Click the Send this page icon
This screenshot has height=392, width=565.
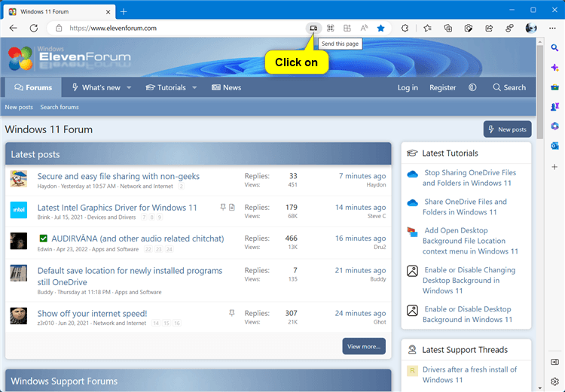coord(313,28)
